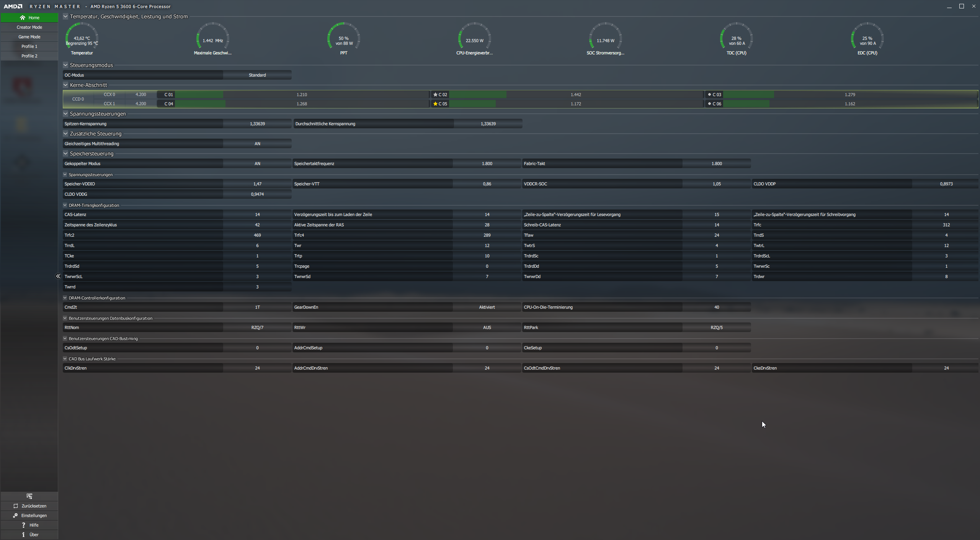Image resolution: width=980 pixels, height=540 pixels.
Task: Click the star icon beside C 02
Action: coord(435,95)
